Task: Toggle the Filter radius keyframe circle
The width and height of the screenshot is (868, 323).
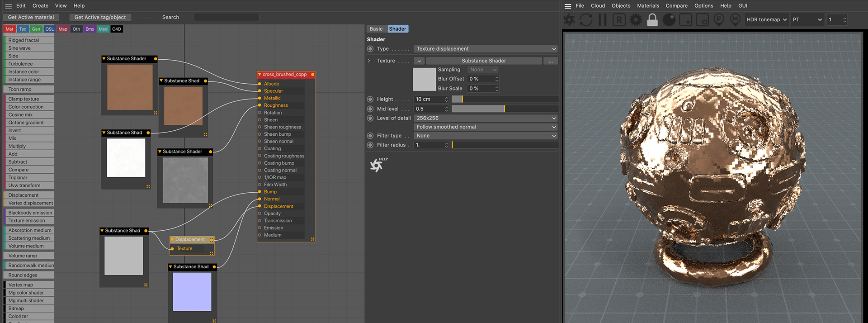Action: coord(370,145)
